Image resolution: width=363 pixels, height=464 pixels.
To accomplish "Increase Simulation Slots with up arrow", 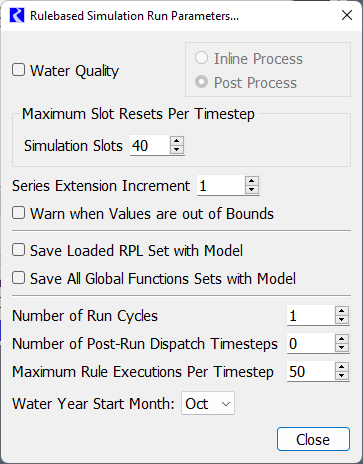I will pyautogui.click(x=177, y=141).
